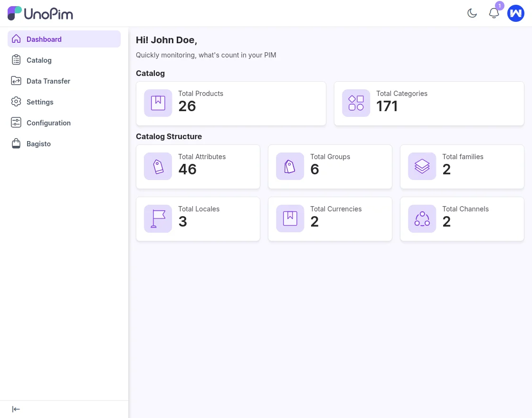Toggle dark mode with the moon icon
This screenshot has height=418, width=532.
(472, 13)
